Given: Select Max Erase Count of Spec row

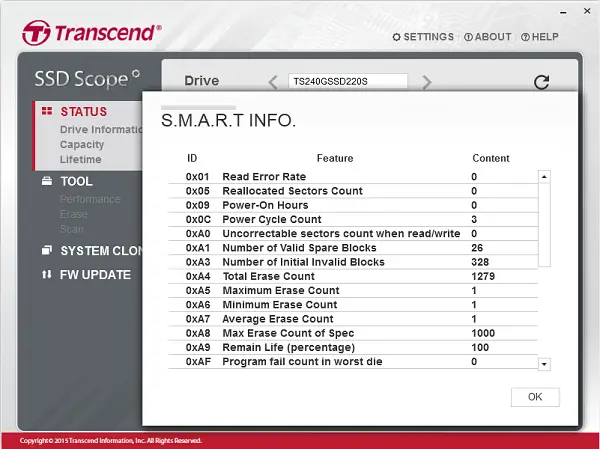Looking at the screenshot, I should (x=353, y=333).
